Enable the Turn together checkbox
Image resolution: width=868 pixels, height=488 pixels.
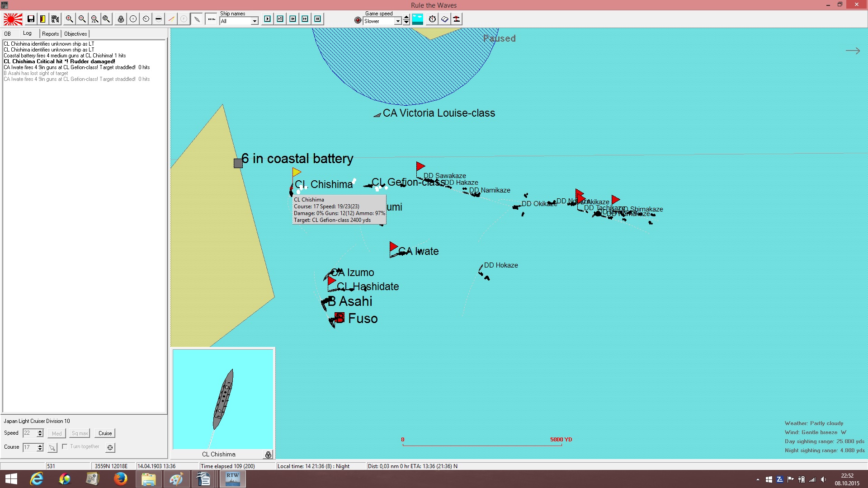(x=65, y=446)
